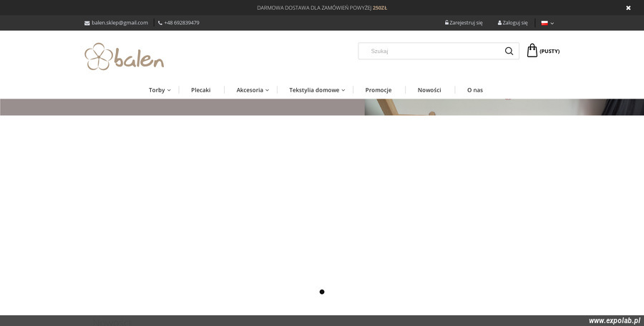Open the shopping bag cart icon

[x=532, y=51]
